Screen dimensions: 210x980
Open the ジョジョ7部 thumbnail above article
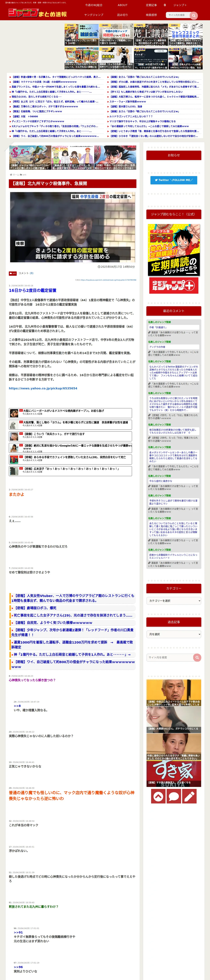[30, 157]
